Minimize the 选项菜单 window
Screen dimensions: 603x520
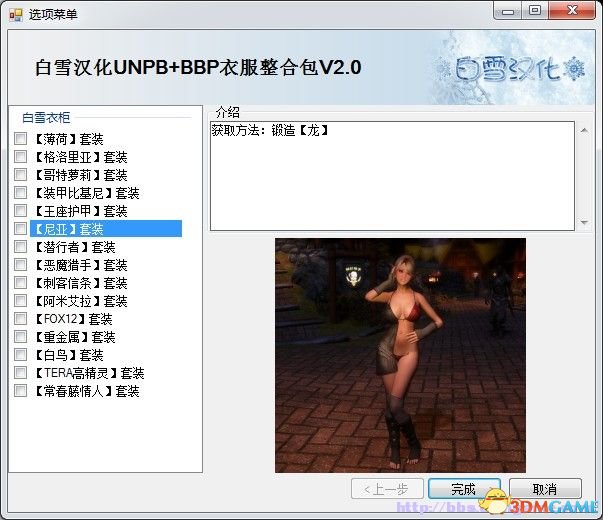(508, 12)
